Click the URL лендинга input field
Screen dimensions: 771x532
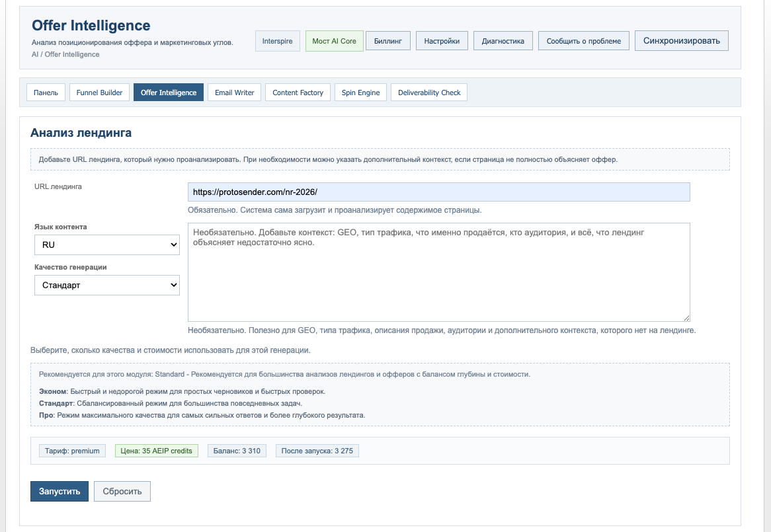click(438, 192)
